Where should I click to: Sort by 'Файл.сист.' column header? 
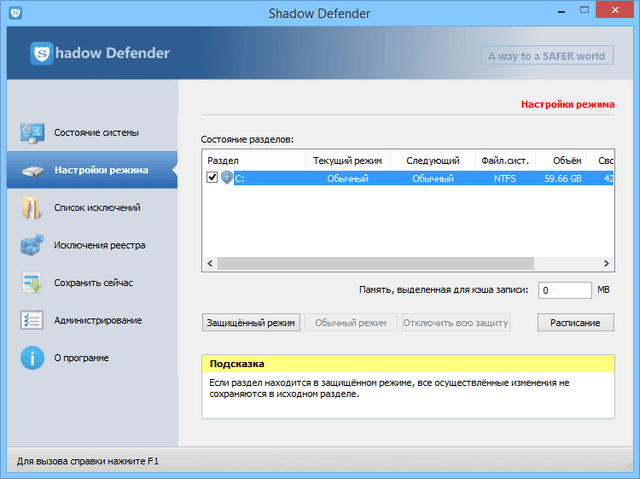coord(503,160)
